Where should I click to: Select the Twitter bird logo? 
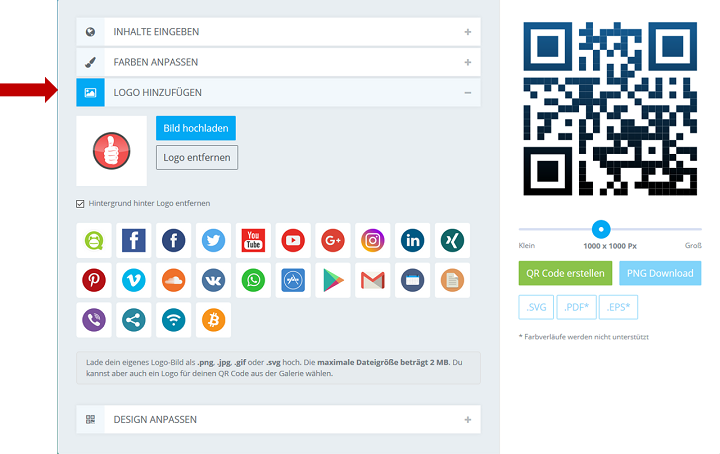tap(214, 241)
